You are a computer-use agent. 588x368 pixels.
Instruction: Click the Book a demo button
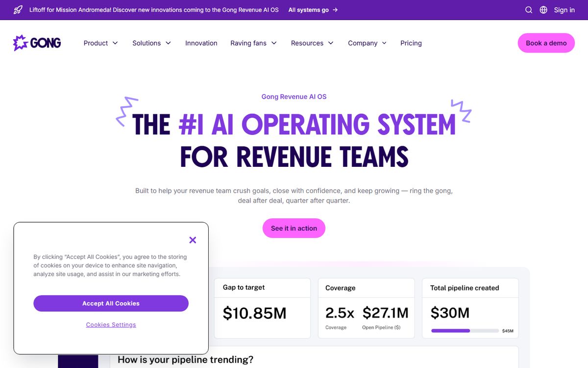546,43
